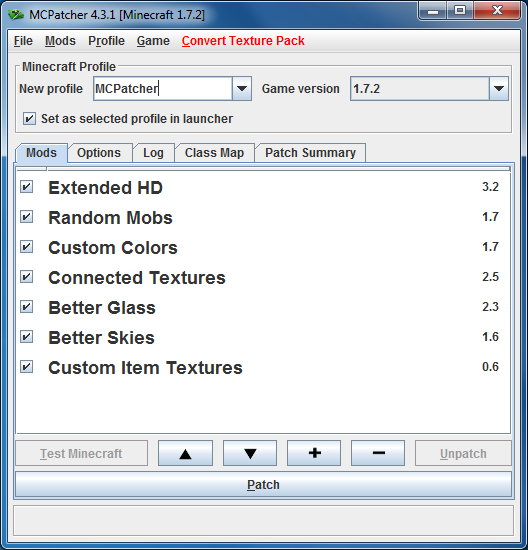Uncheck the Extended HD mod checkbox
Viewport: 528px width, 550px height.
click(x=27, y=187)
